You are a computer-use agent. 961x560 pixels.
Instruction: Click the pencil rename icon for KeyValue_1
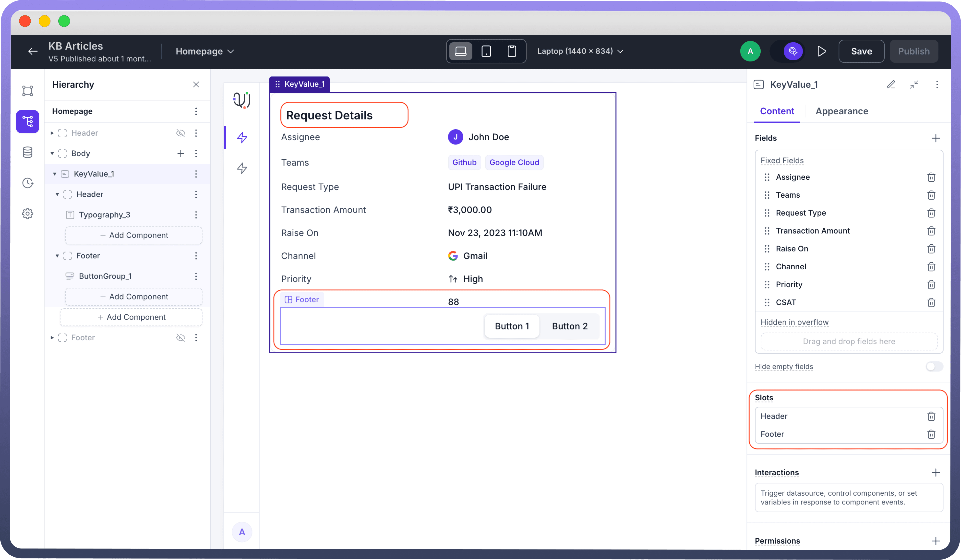click(x=891, y=85)
